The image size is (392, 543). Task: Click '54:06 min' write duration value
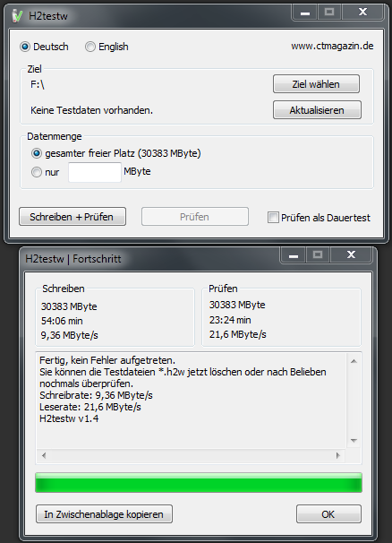point(62,321)
